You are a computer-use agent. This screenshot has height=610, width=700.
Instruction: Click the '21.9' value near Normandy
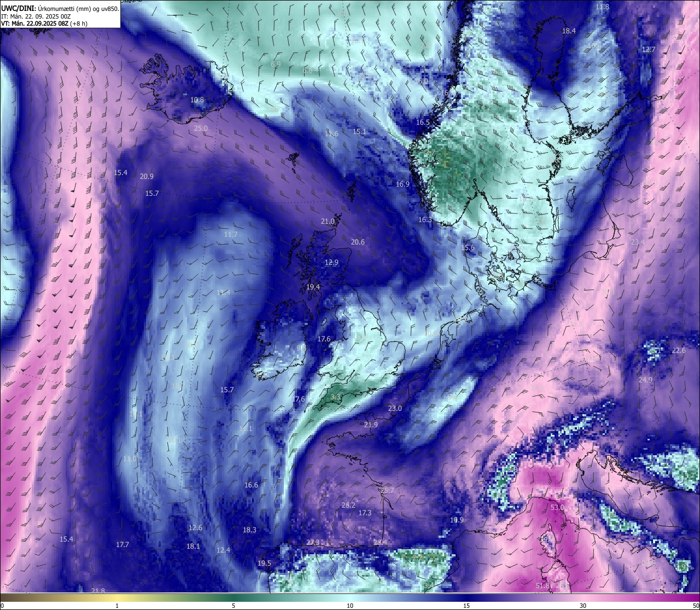tap(371, 425)
